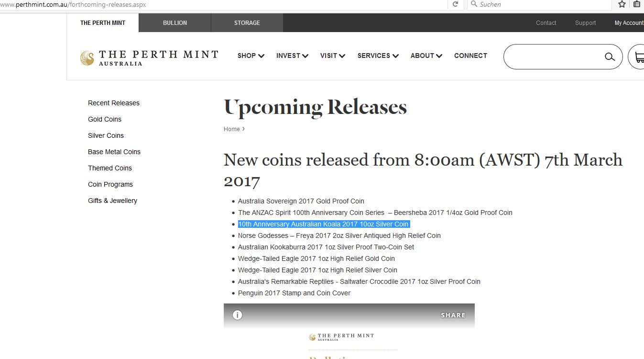Open the My Account link

629,23
